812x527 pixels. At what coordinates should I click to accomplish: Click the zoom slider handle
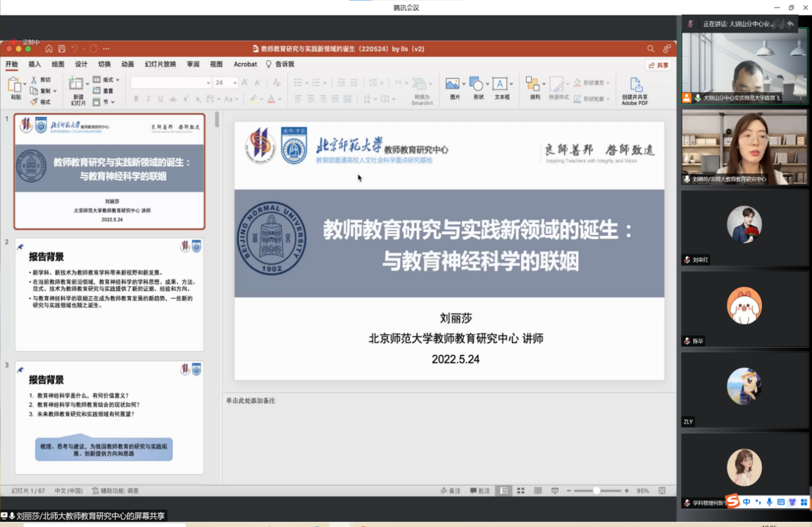pos(596,491)
